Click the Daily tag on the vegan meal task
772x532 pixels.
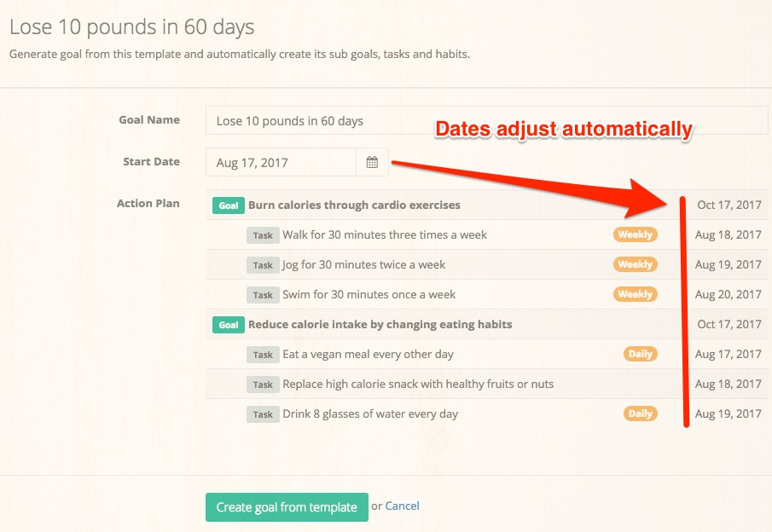coord(640,354)
